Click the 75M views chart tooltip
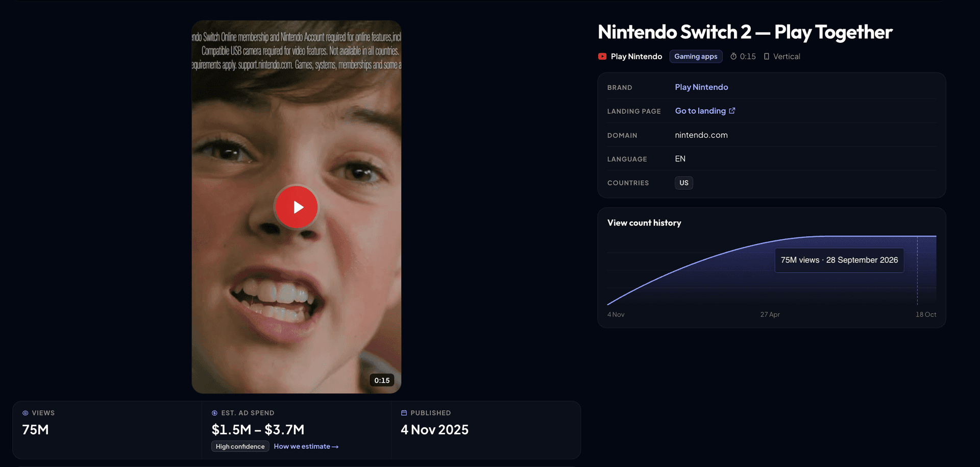The width and height of the screenshot is (980, 467). pyautogui.click(x=839, y=260)
